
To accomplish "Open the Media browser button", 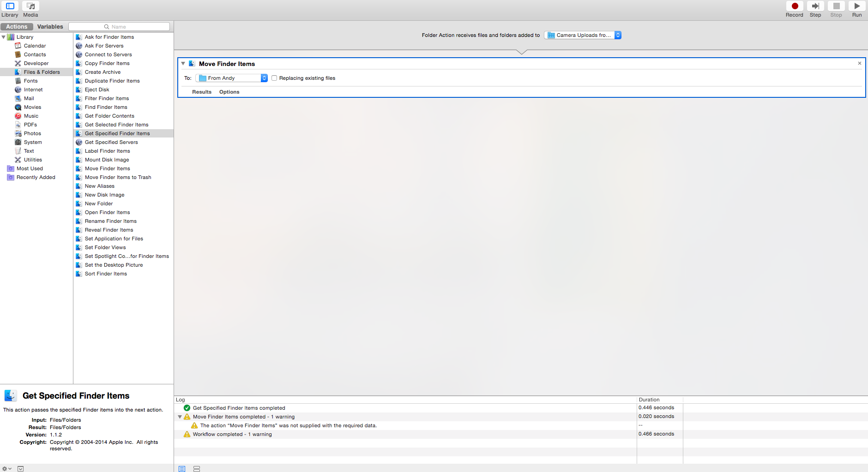I will point(30,6).
